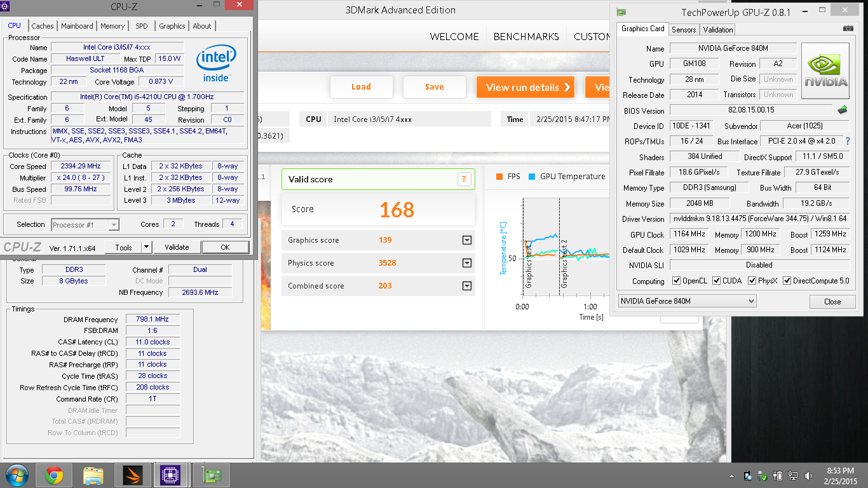Click the GPU-Z BIOS save chip icon

843,110
